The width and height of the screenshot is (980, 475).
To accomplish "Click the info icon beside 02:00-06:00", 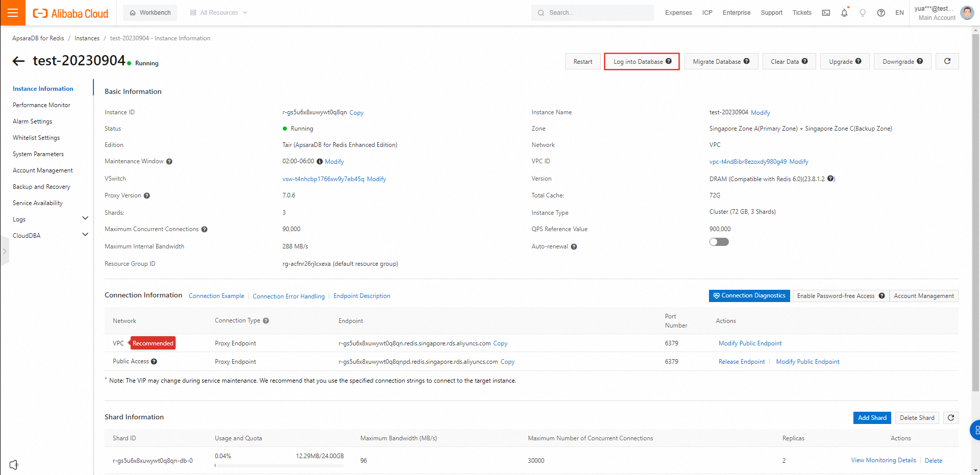I will tap(320, 162).
